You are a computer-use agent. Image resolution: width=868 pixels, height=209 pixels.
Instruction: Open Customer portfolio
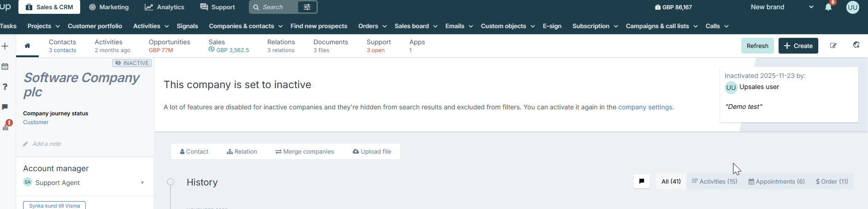95,26
